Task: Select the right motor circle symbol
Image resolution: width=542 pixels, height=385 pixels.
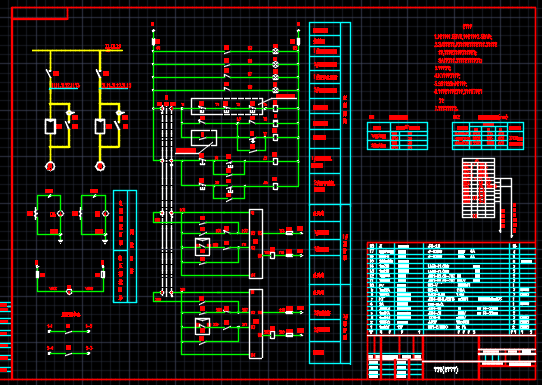Action: [x=100, y=167]
